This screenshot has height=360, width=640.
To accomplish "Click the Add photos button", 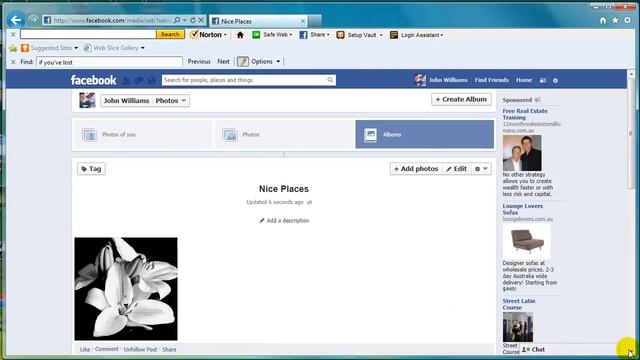I will pos(416,169).
